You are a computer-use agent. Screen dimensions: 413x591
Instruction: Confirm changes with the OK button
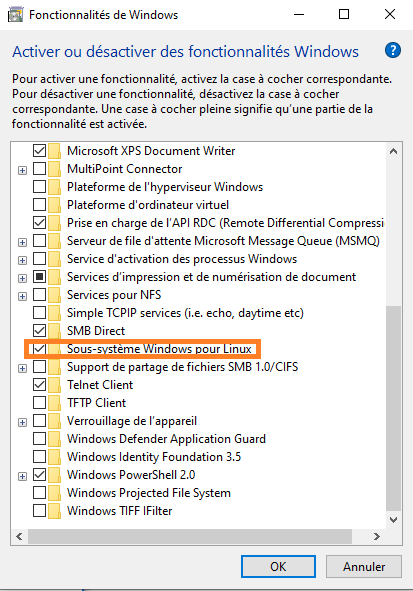(x=278, y=567)
